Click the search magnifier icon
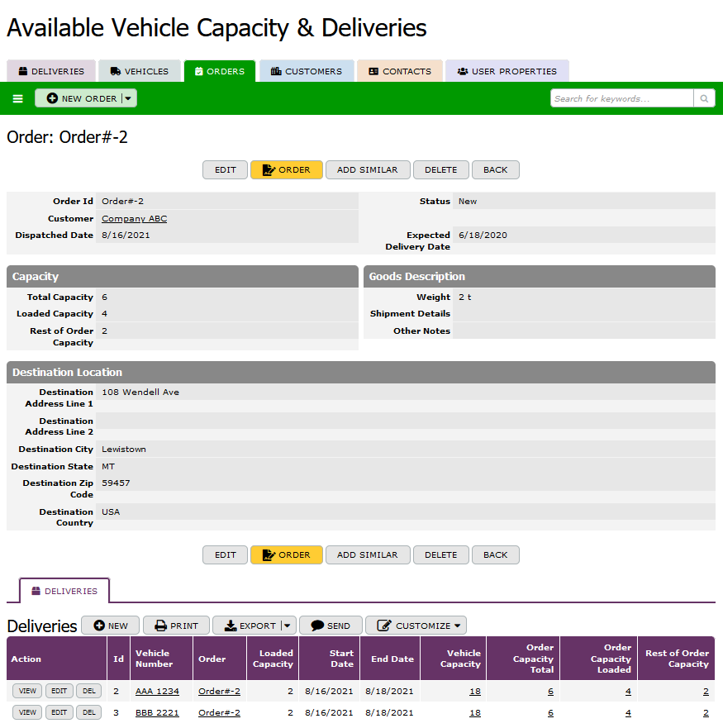 (704, 98)
